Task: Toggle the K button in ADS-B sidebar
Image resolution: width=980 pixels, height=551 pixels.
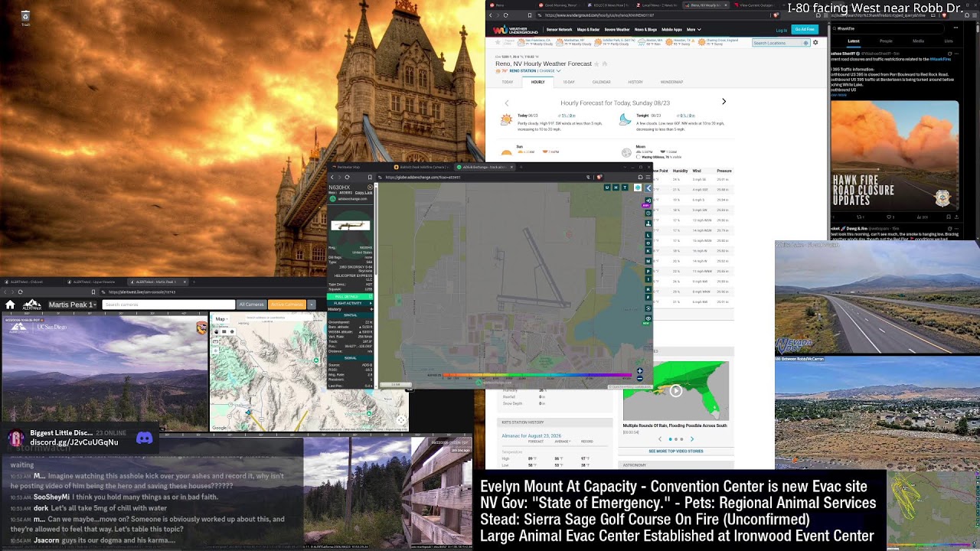Action: point(648,252)
